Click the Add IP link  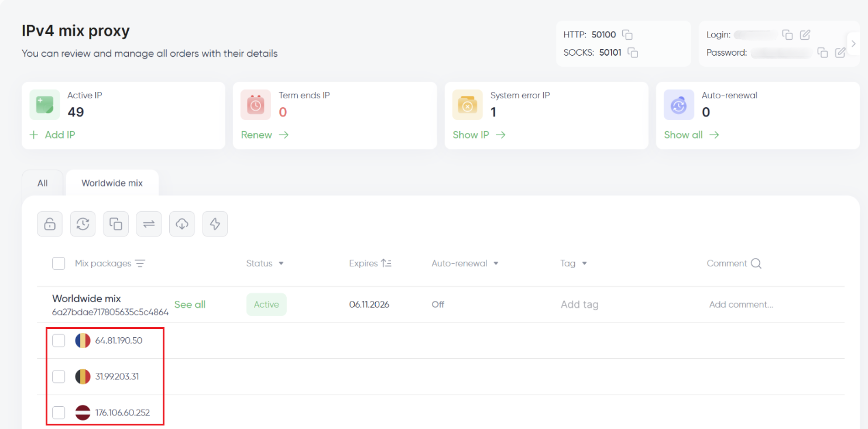point(53,135)
